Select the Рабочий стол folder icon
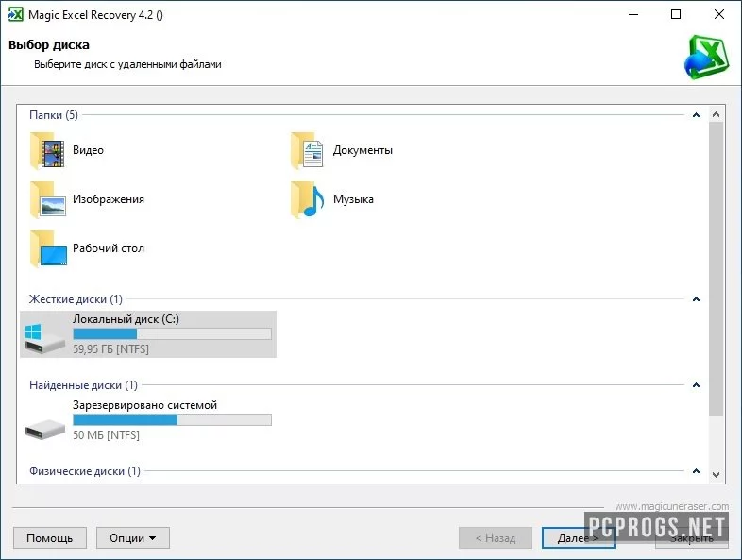Image resolution: width=742 pixels, height=560 pixels. pos(48,248)
